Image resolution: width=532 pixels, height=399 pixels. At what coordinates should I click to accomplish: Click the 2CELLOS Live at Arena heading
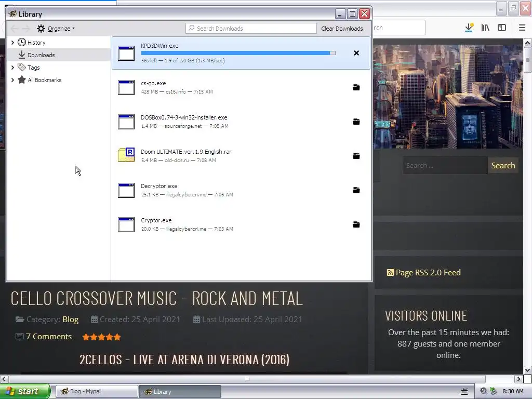pos(184,360)
